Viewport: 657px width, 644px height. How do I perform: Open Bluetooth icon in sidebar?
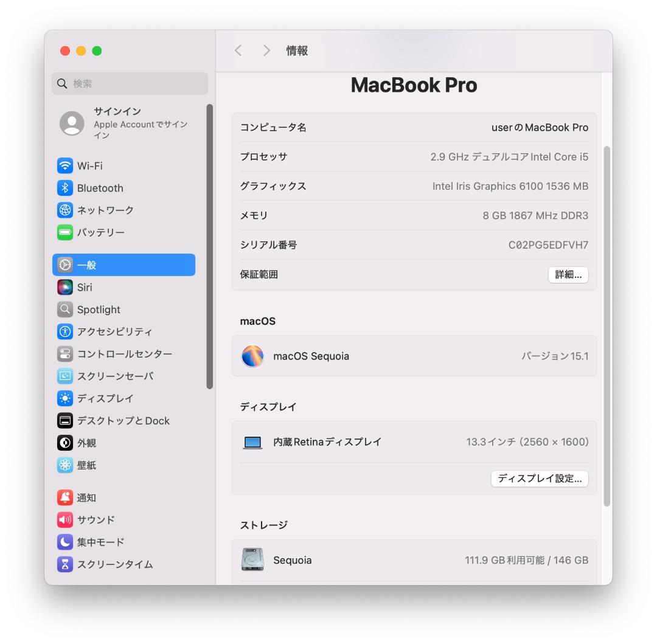click(x=65, y=188)
